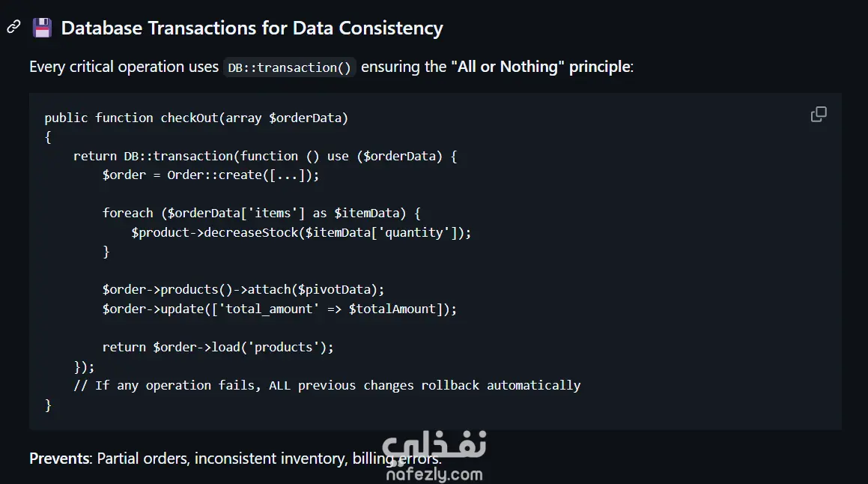The image size is (868, 484).
Task: Click the foreach '$orderData['items']' loop line
Action: 261,213
